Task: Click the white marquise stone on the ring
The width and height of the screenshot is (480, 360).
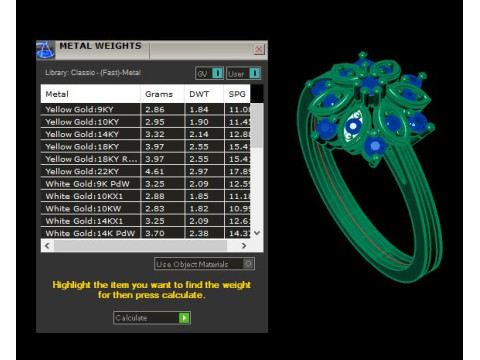Action: (353, 127)
